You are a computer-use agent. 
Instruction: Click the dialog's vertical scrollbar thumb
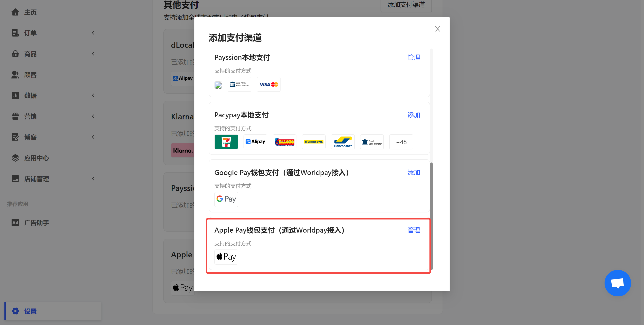(x=431, y=216)
